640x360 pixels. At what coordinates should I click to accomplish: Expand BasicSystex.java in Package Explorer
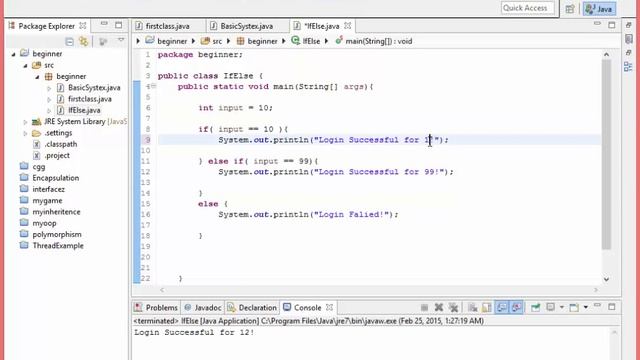(x=49, y=88)
